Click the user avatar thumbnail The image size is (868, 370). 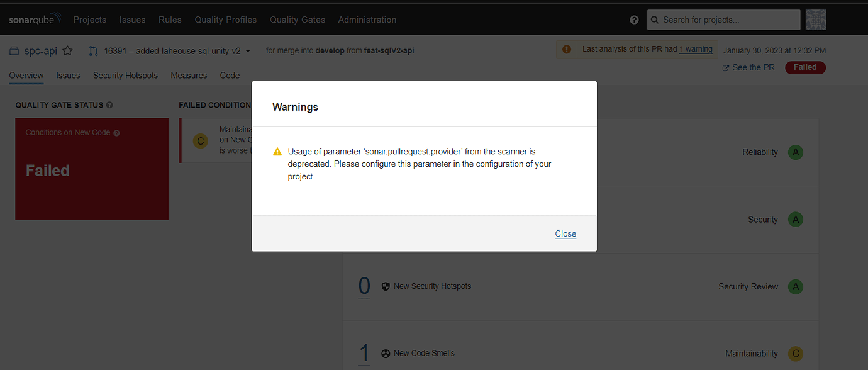(x=816, y=20)
